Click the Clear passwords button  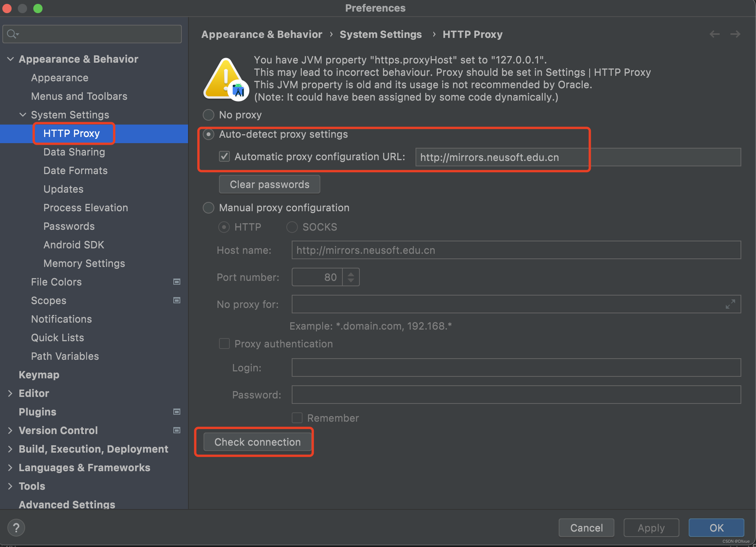[269, 184]
